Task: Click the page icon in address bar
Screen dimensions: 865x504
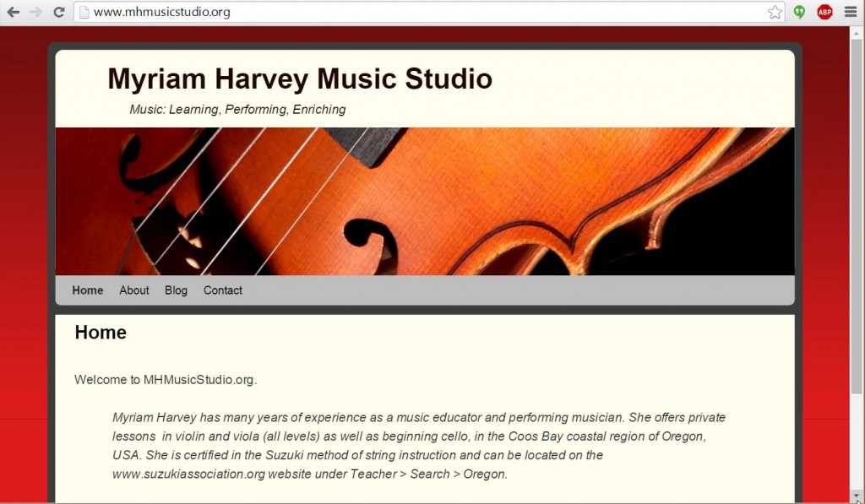Action: (84, 12)
